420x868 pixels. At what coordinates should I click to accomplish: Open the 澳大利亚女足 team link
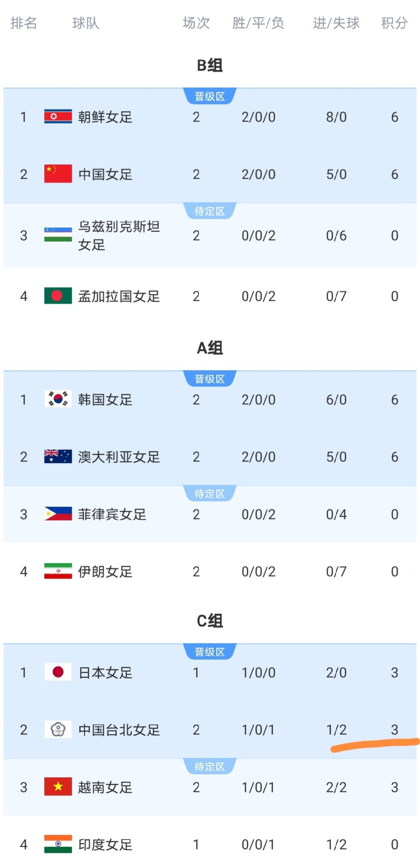119,457
